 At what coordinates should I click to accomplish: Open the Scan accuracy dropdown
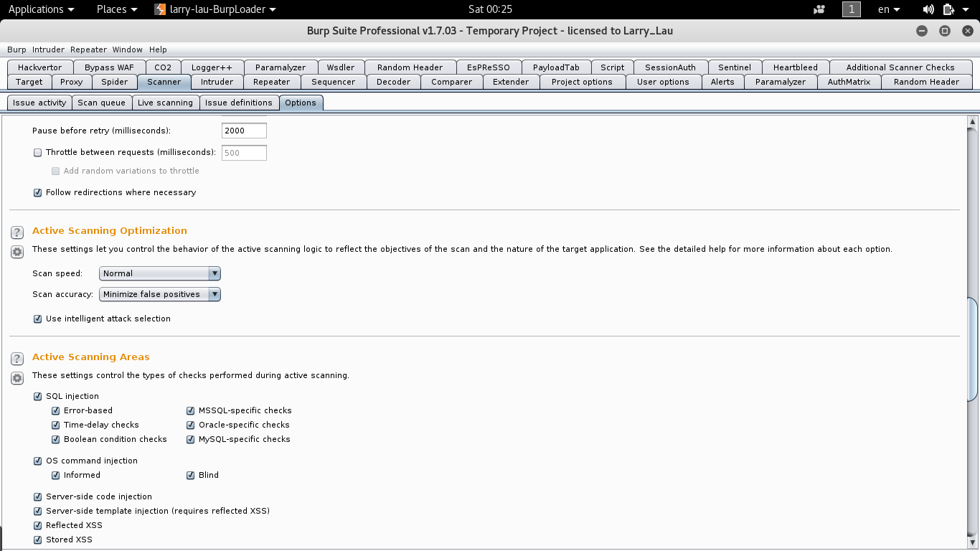[x=159, y=294]
